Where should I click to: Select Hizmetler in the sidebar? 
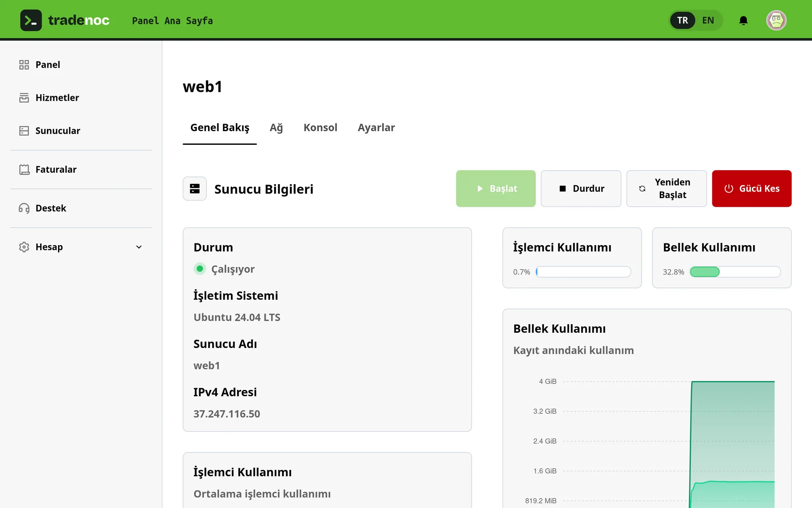[x=57, y=98]
